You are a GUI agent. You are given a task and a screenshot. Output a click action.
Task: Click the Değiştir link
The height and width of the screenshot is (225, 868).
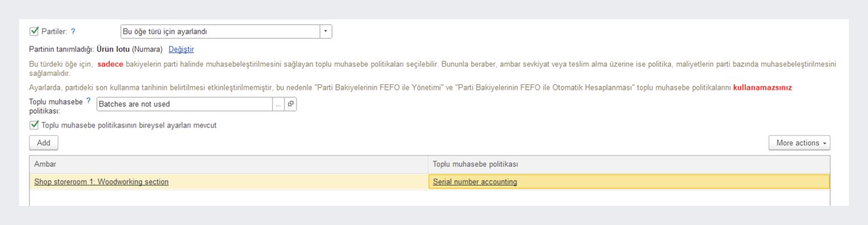coord(181,49)
